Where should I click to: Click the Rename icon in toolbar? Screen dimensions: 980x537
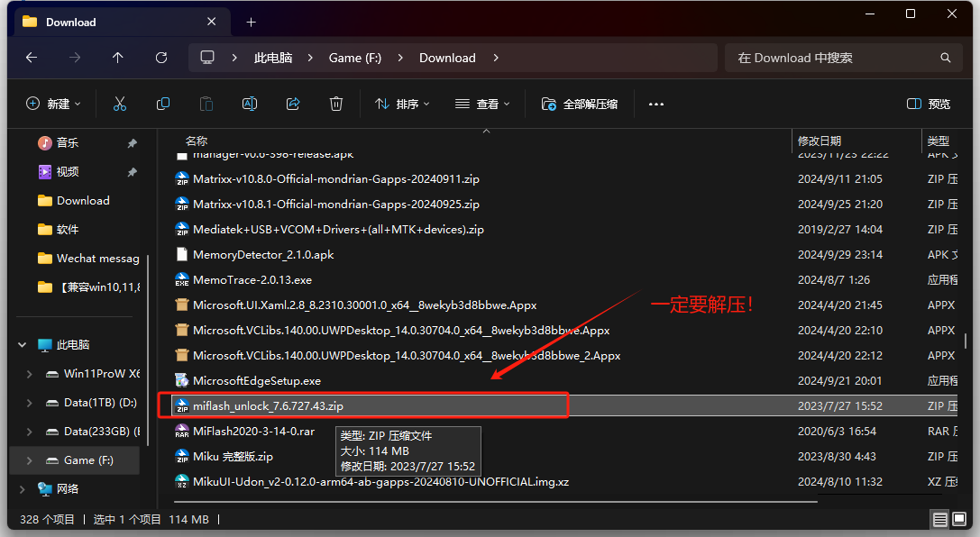(x=250, y=104)
